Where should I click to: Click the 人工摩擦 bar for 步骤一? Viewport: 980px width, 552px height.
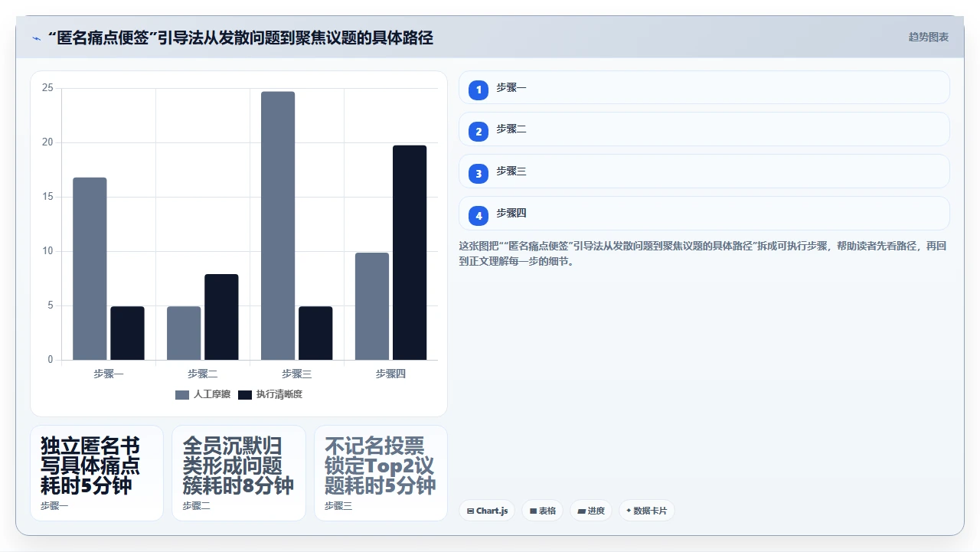tap(90, 269)
